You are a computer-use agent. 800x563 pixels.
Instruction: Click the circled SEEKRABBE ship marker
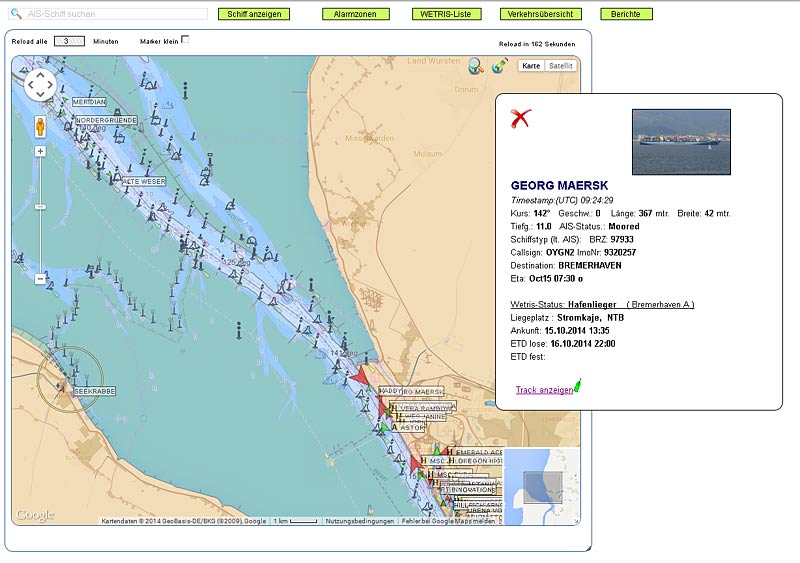coord(62,388)
